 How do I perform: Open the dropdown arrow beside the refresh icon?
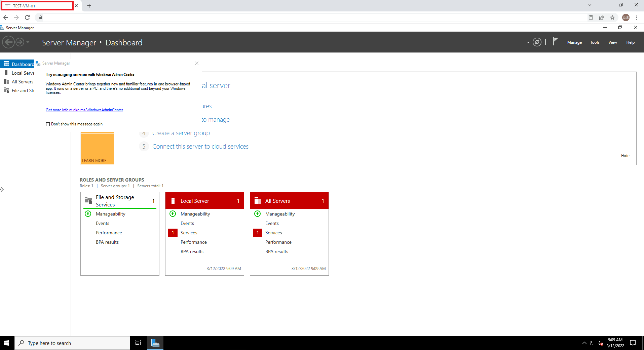tap(528, 42)
